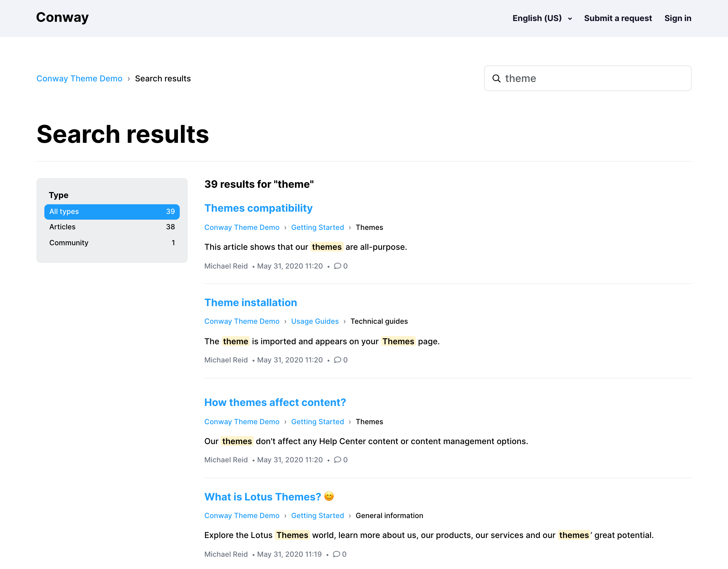Image resolution: width=728 pixels, height=569 pixels.
Task: Filter results by Community
Action: click(x=112, y=242)
